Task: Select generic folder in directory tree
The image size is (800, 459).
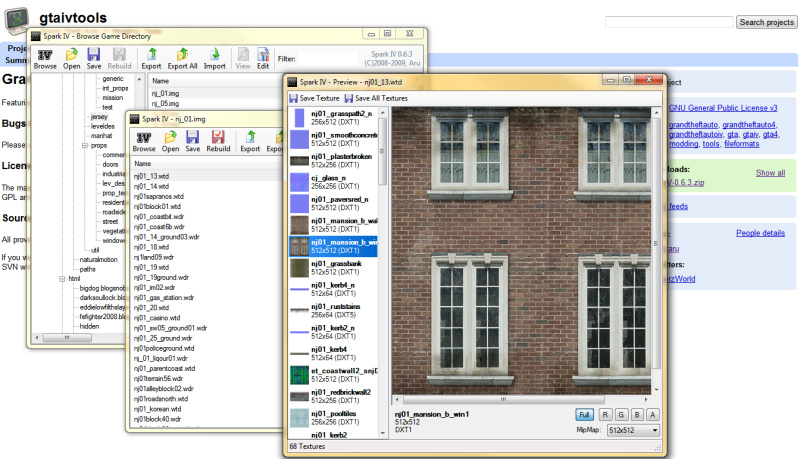Action: click(x=112, y=79)
